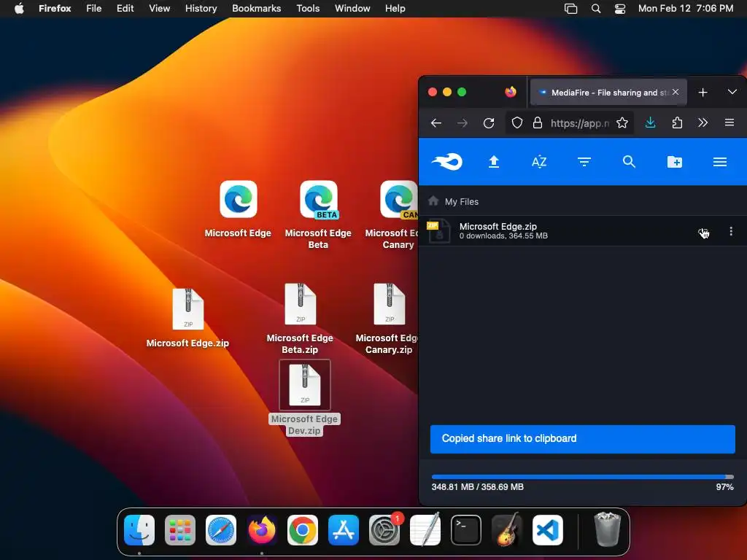Click the share link icon for Microsoft Edge.zip
Viewport: 747px width, 560px height.
click(x=704, y=233)
